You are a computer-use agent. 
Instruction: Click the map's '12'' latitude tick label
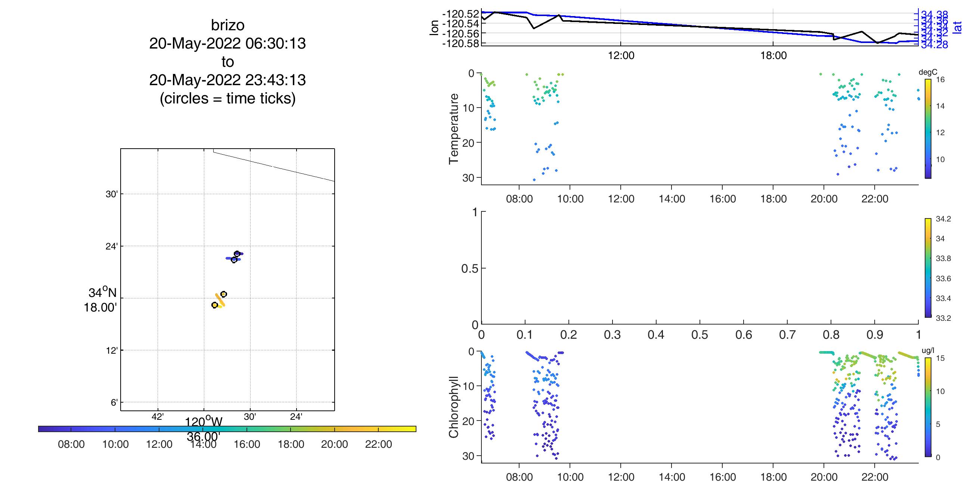[x=112, y=350]
